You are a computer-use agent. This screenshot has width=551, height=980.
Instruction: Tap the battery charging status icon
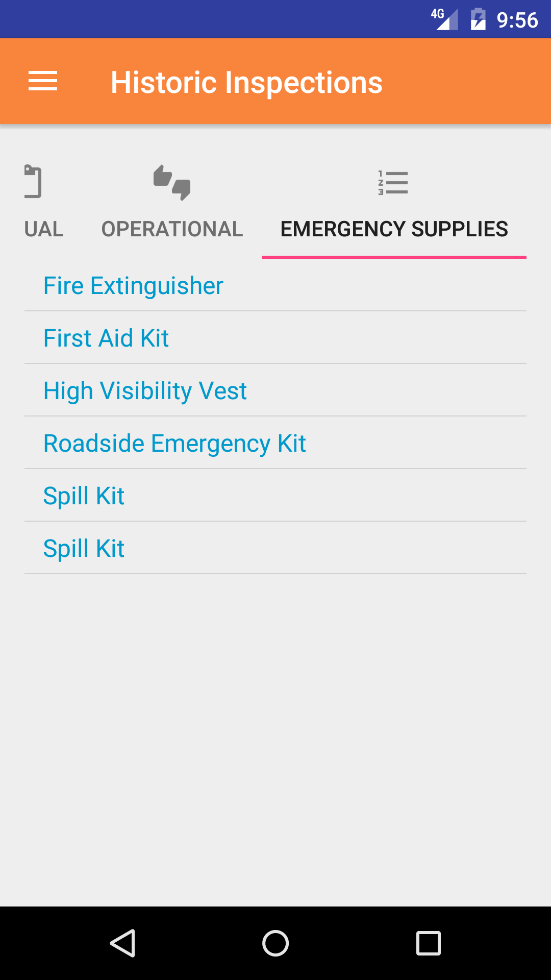478,19
